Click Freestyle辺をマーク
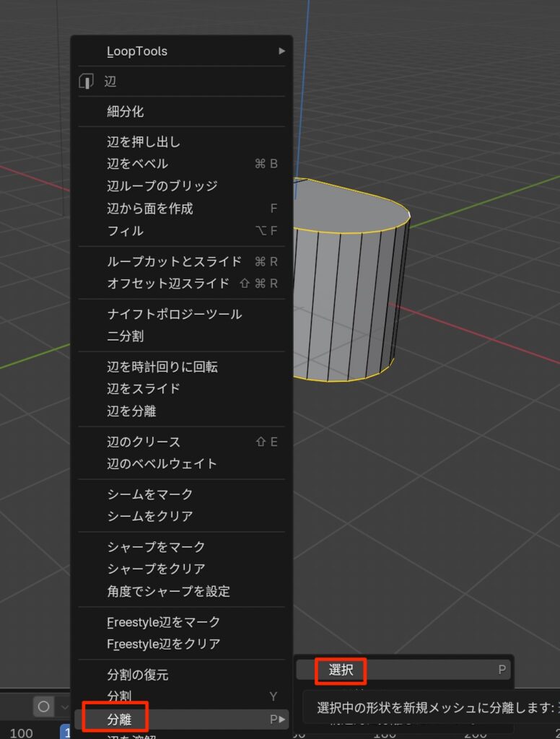Image resolution: width=560 pixels, height=739 pixels. pos(163,621)
